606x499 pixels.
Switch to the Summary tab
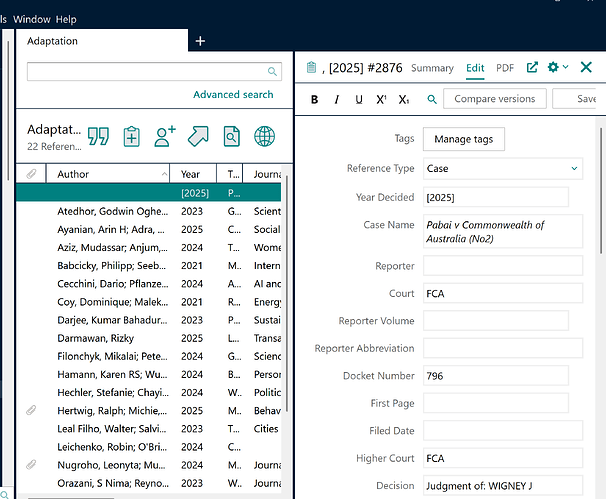(x=432, y=68)
